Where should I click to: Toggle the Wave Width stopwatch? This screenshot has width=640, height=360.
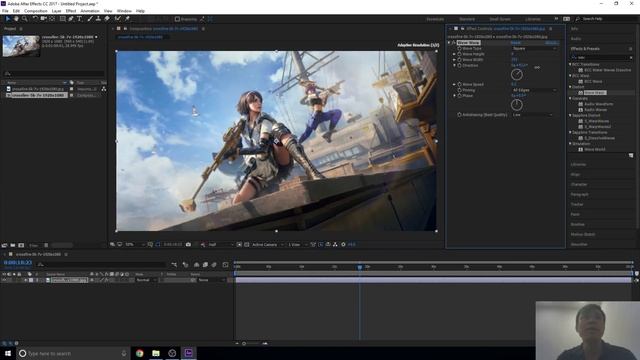(459, 60)
